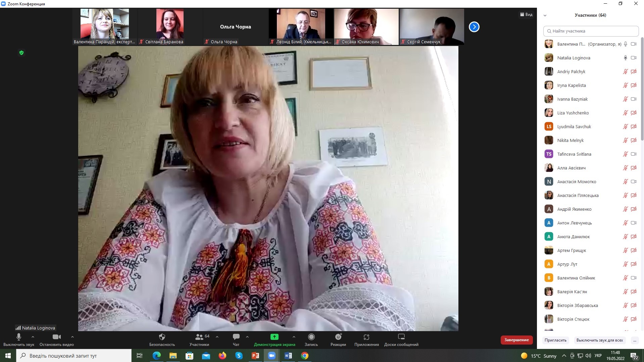This screenshot has width=644, height=362.
Task: Open Mail app from taskbar
Action: pyautogui.click(x=206, y=356)
